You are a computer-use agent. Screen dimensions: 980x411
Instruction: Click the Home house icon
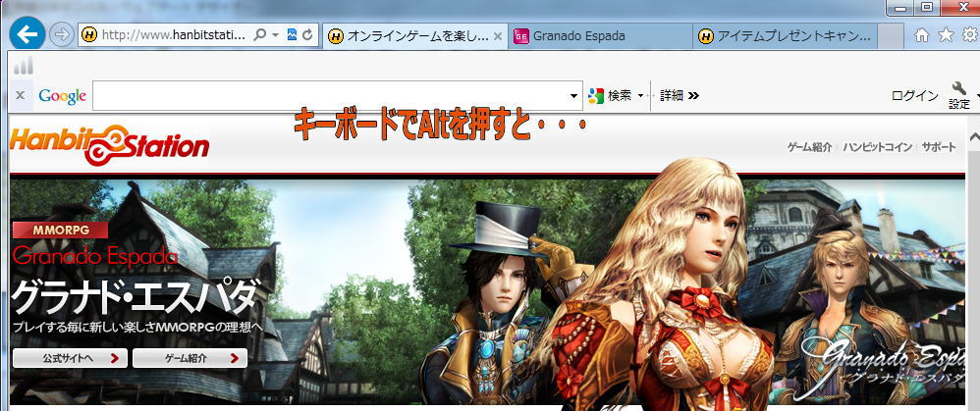pyautogui.click(x=922, y=35)
